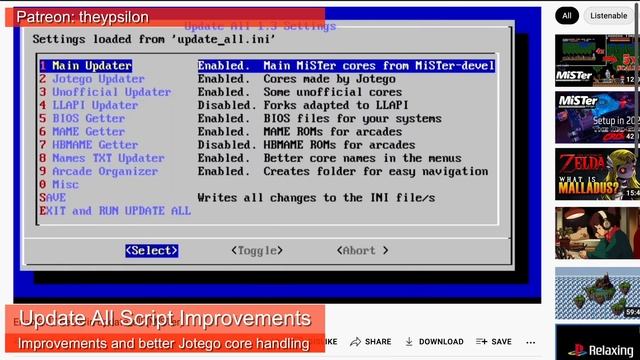Select the Listenable filter chip
The height and width of the screenshot is (360, 640).
pos(609,16)
